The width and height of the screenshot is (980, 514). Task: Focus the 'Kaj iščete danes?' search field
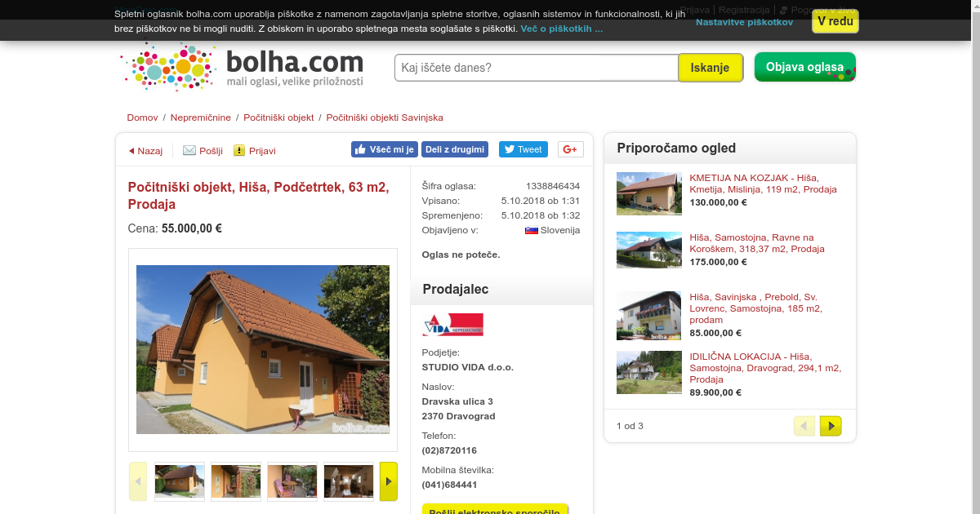coord(537,68)
